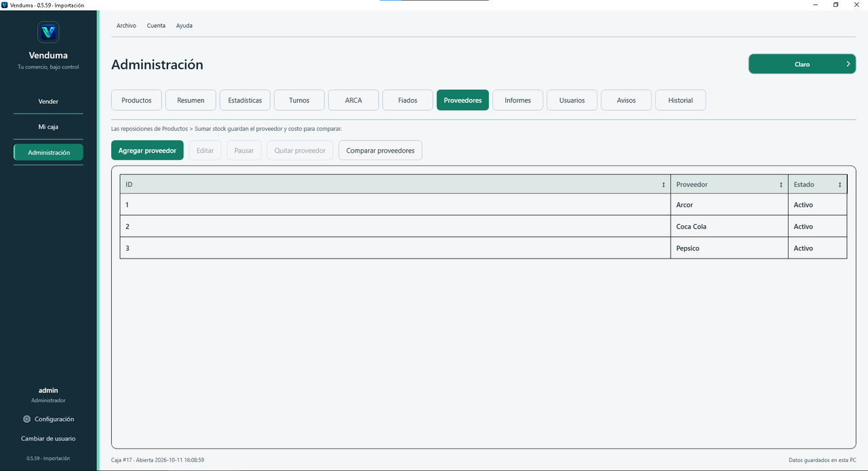Open the Cuenta menu

click(156, 26)
